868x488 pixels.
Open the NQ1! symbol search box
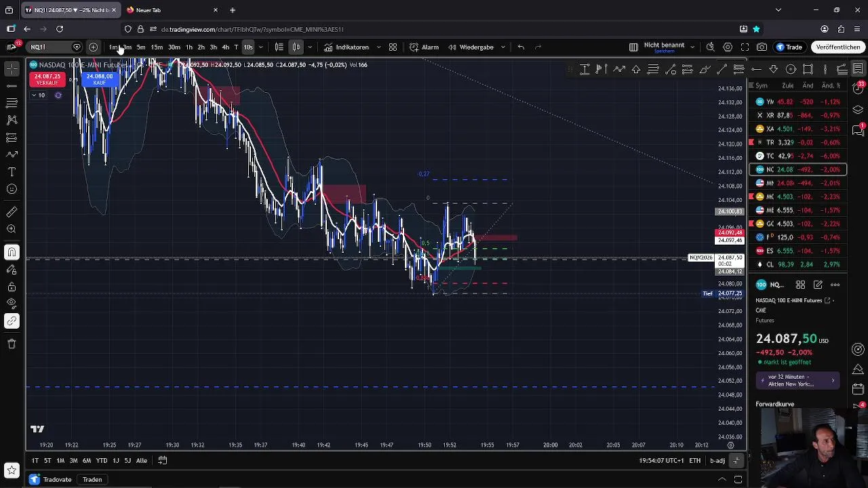click(53, 47)
